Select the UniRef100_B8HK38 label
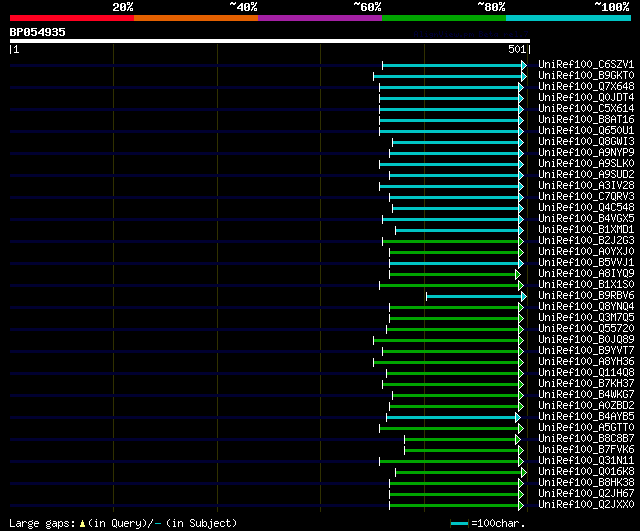640x531 pixels. click(x=586, y=483)
